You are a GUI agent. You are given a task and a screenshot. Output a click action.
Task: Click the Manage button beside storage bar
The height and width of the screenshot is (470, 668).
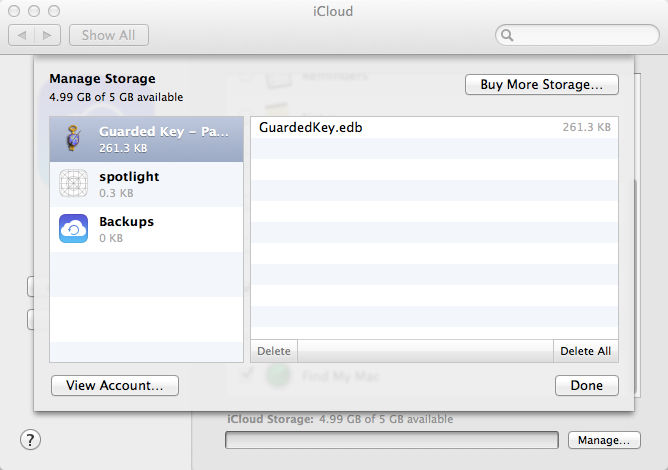604,440
